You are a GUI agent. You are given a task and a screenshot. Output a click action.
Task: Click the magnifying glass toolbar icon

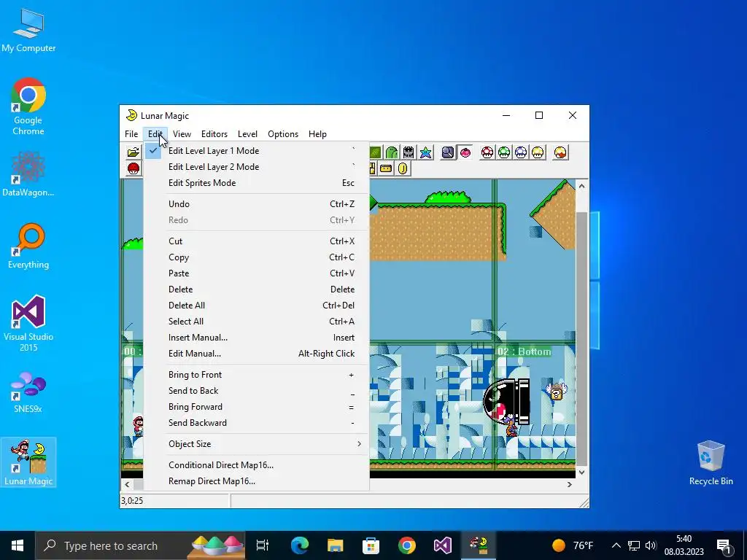click(448, 152)
